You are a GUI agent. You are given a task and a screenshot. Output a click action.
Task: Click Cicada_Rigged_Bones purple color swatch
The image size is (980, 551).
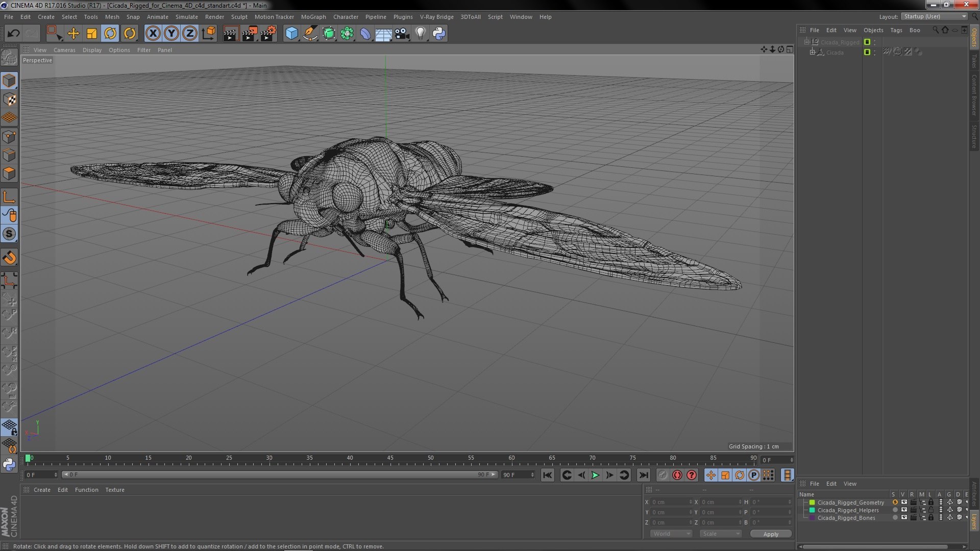(812, 518)
